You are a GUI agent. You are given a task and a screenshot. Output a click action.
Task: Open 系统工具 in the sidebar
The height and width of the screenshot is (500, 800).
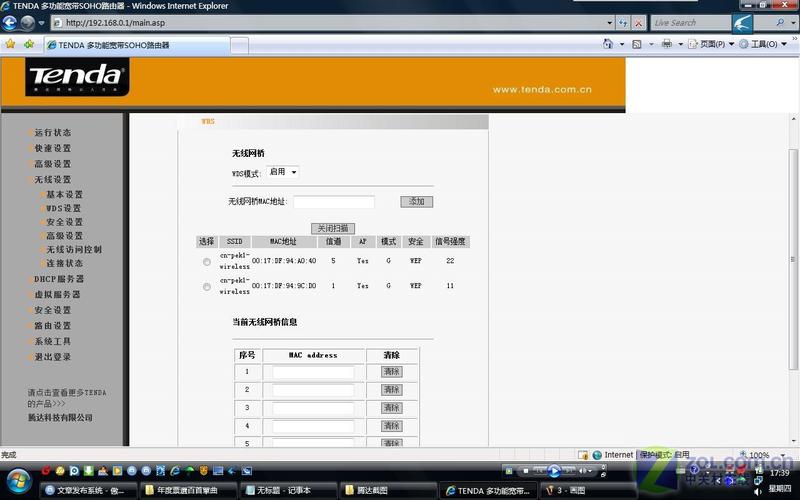click(x=53, y=341)
